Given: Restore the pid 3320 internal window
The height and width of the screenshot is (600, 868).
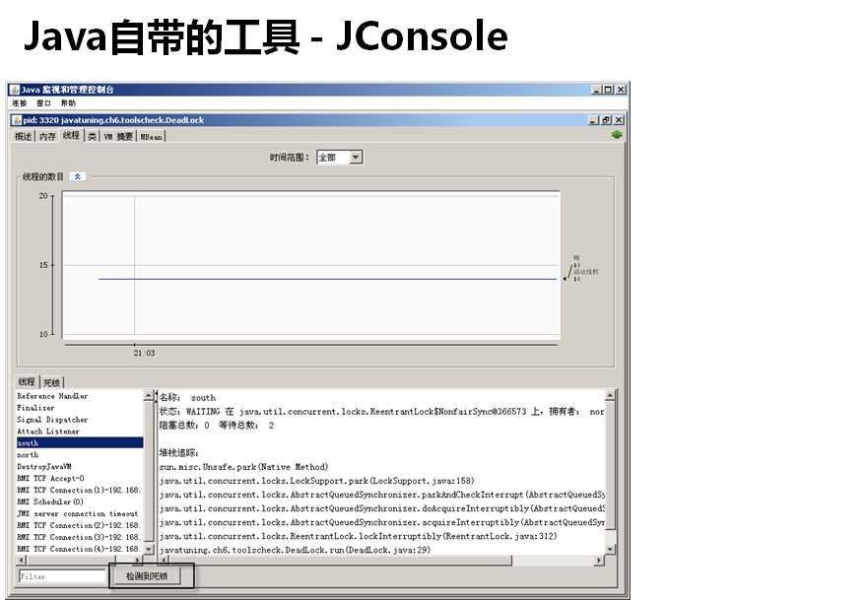Looking at the screenshot, I should click(606, 120).
